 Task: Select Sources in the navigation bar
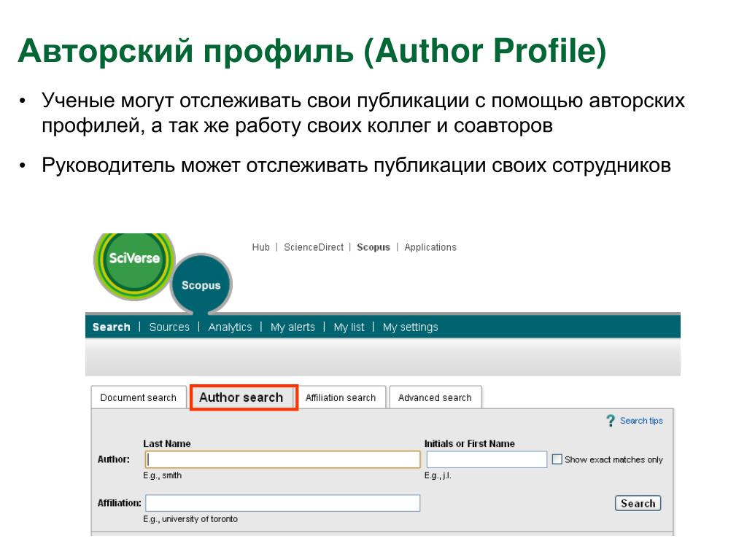[169, 327]
